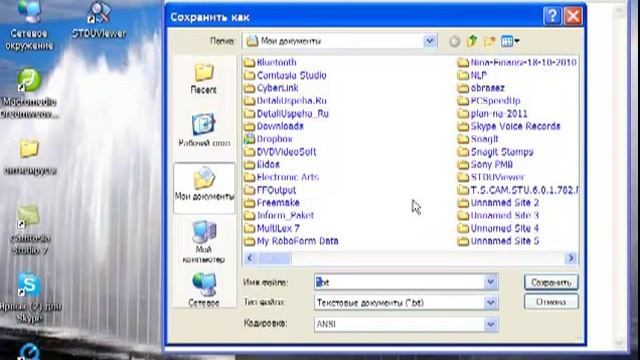Click the horizontal scrollbar thumb in file list
Screen dimensions: 640x360
(274, 258)
